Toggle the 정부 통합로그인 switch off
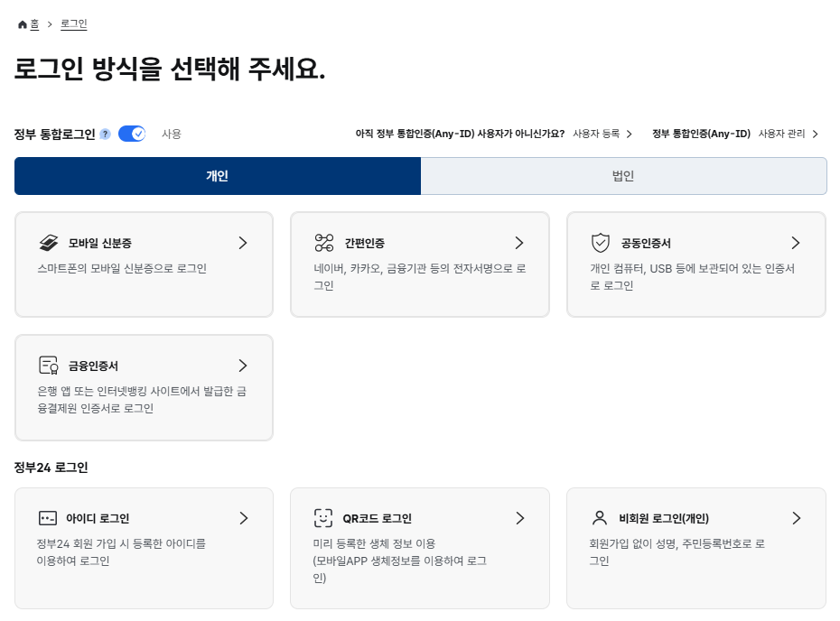 point(132,134)
